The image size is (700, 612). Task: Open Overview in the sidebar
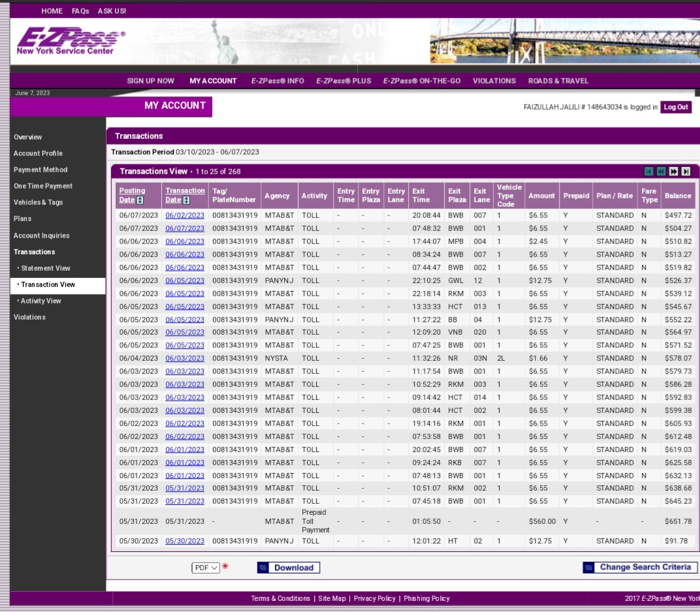pos(27,137)
